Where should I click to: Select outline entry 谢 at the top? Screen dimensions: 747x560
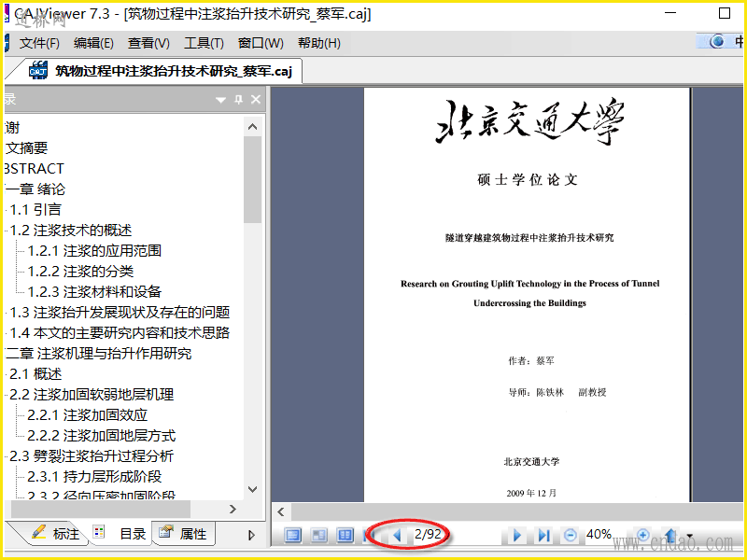(x=12, y=128)
